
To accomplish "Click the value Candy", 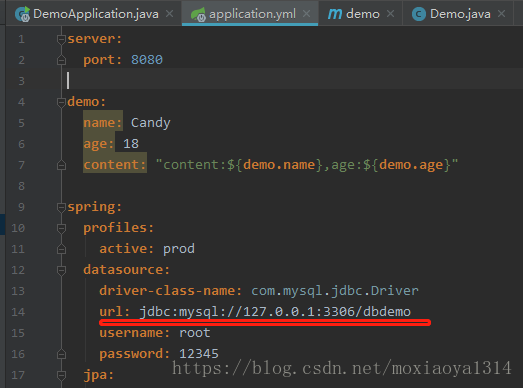I will click(x=150, y=123).
